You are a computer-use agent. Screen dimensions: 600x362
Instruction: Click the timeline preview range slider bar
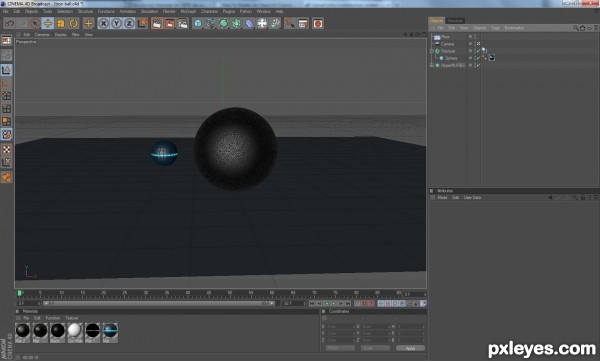click(159, 304)
